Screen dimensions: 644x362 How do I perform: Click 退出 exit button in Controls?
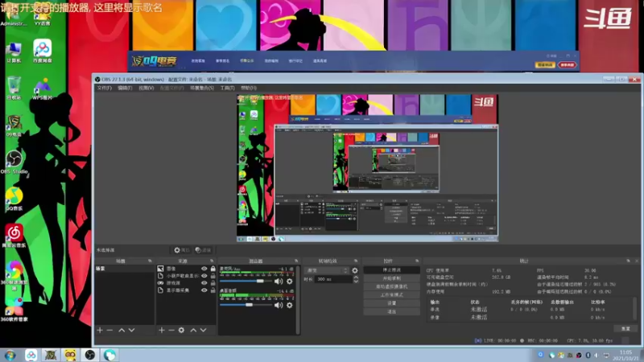391,311
